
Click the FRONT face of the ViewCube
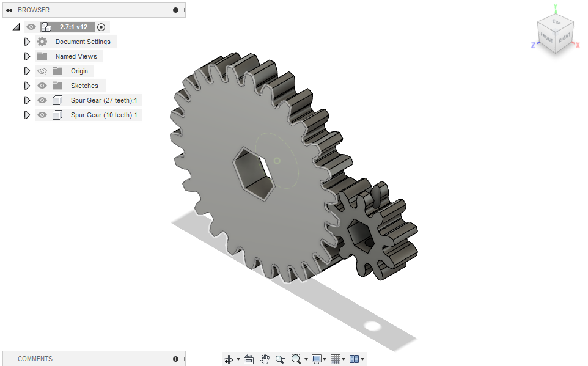point(546,37)
